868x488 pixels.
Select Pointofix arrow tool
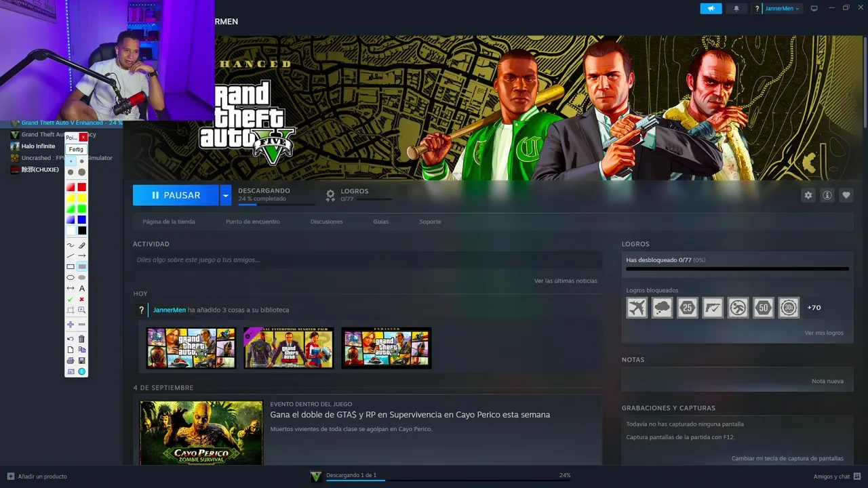tap(82, 256)
